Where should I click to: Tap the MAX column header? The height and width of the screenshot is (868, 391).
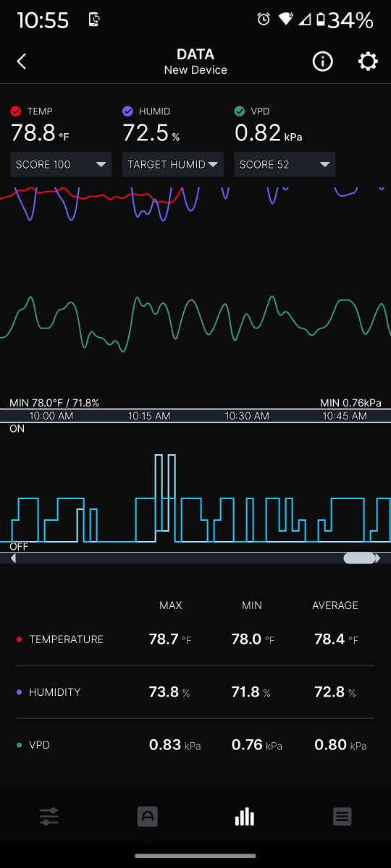(x=171, y=605)
